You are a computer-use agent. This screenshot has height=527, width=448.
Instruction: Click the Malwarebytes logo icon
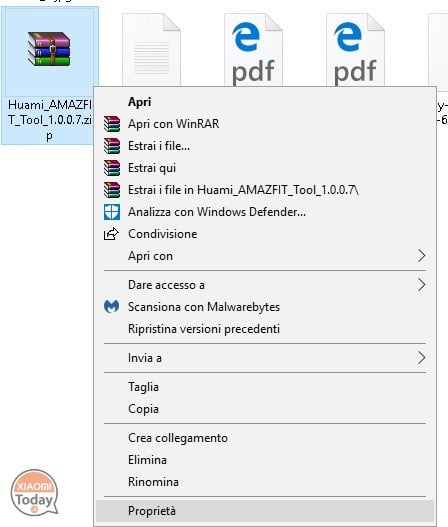pos(111,307)
